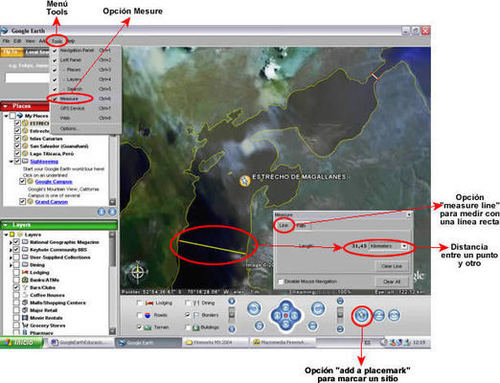Screen dimensions: 500x383
Task: Collapse the My Places tree node
Action: click(x=6, y=116)
